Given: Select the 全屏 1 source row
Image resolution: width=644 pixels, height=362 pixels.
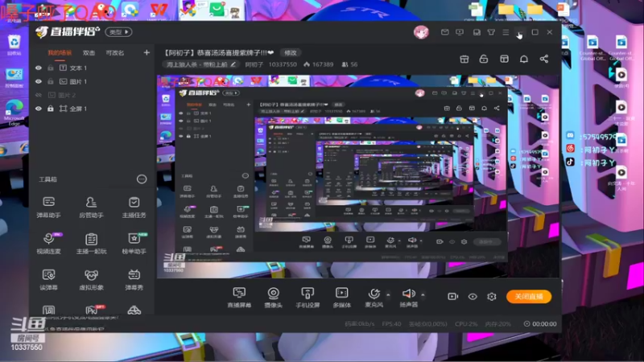Looking at the screenshot, I should click(x=92, y=109).
